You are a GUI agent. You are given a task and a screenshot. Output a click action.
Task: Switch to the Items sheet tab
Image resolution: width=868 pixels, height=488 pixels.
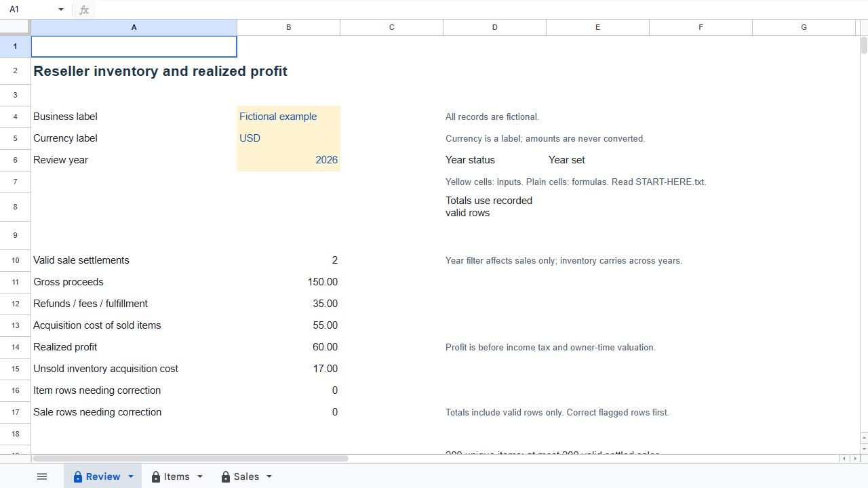tap(177, 476)
